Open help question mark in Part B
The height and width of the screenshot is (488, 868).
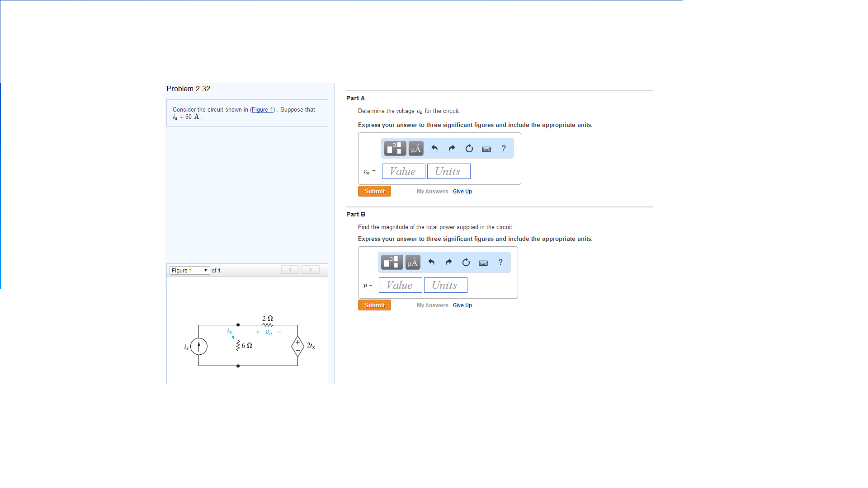click(500, 262)
